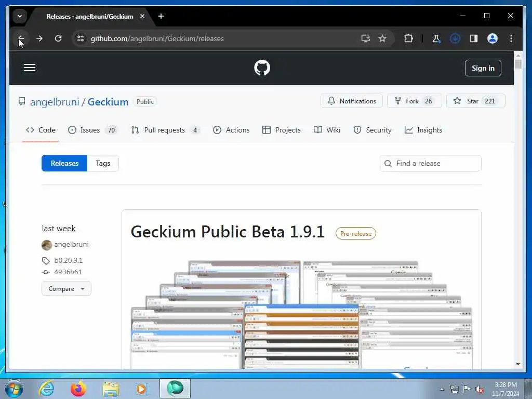Go back using browser back arrow
The height and width of the screenshot is (399, 532).
tap(21, 38)
